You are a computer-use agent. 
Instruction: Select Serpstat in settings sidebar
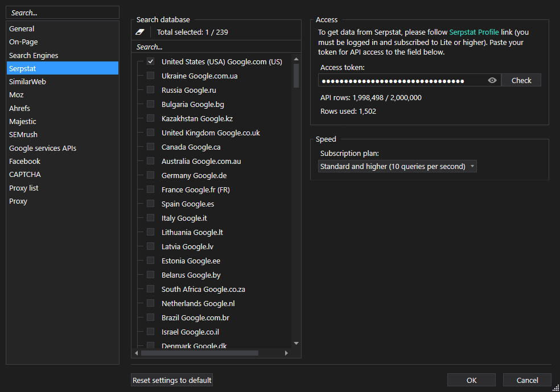[x=63, y=68]
